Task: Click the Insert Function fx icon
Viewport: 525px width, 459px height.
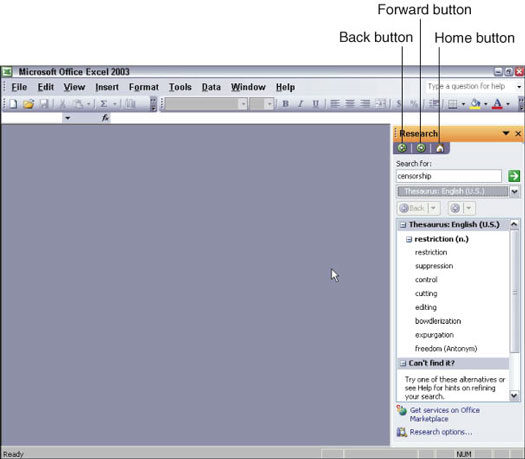Action: (105, 118)
